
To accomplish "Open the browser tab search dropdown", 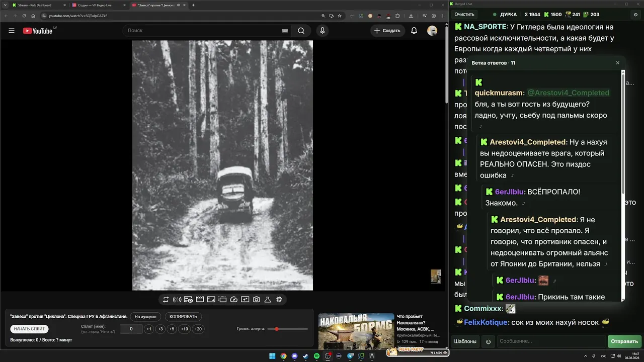I will coord(5,5).
